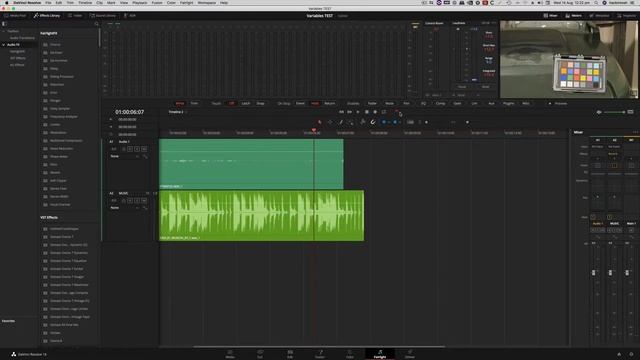
Task: Click the fast forward transport button
Action: [x=349, y=112]
